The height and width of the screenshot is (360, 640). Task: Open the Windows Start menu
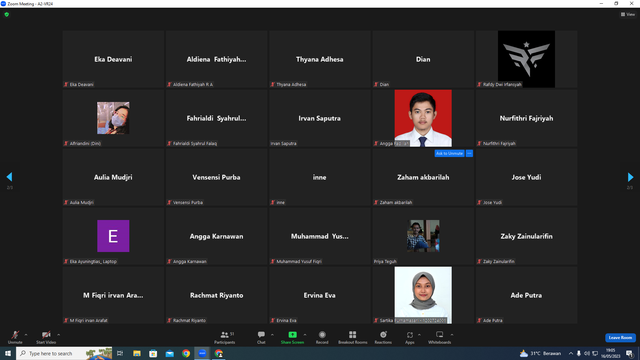[8, 353]
